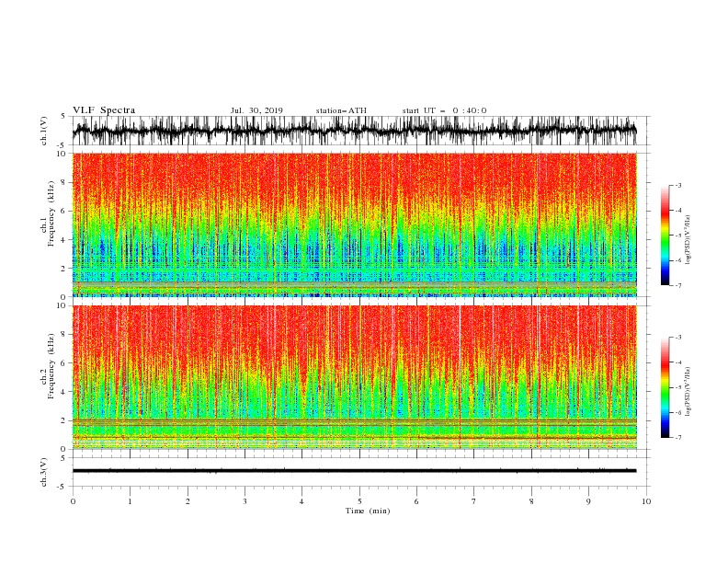Click the ch.2 color scale bar

click(665, 387)
